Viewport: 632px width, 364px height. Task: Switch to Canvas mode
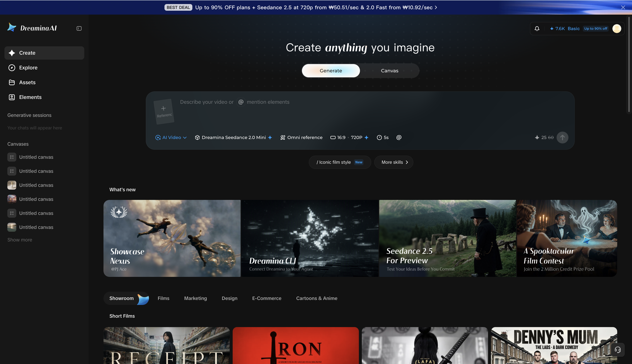point(390,71)
